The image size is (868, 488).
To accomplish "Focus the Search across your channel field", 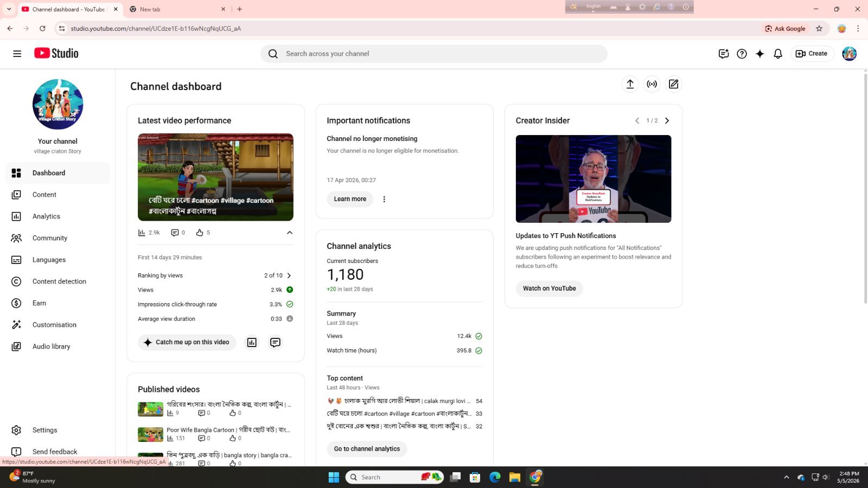I will tap(434, 54).
